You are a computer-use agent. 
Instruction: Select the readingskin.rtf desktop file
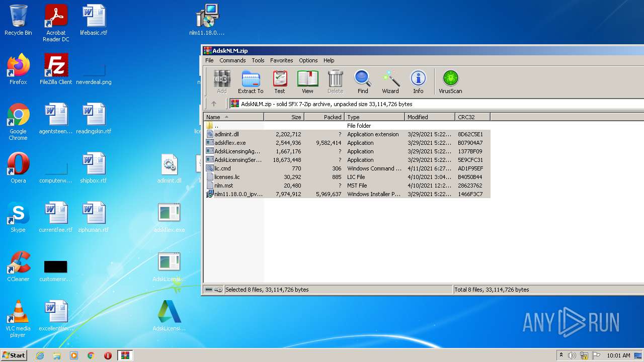[94, 119]
